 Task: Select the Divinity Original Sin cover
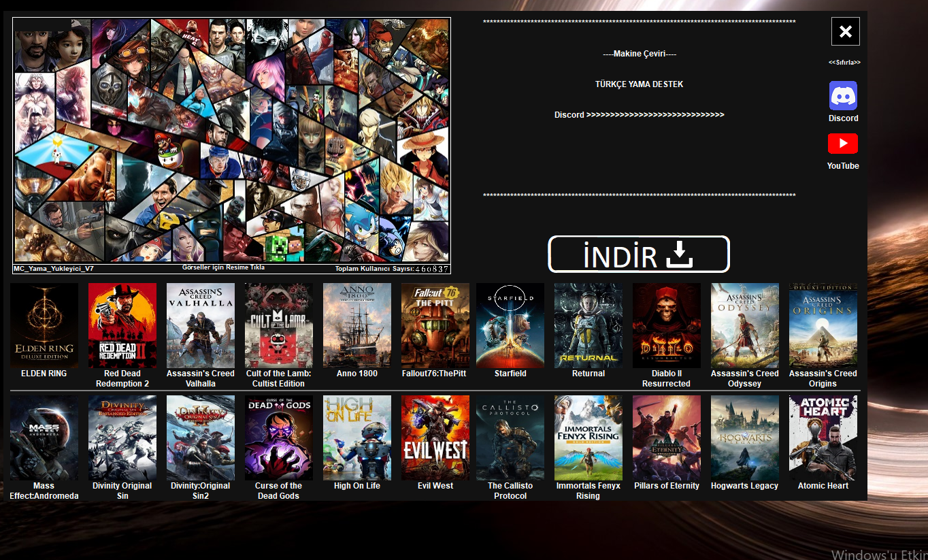pos(122,438)
